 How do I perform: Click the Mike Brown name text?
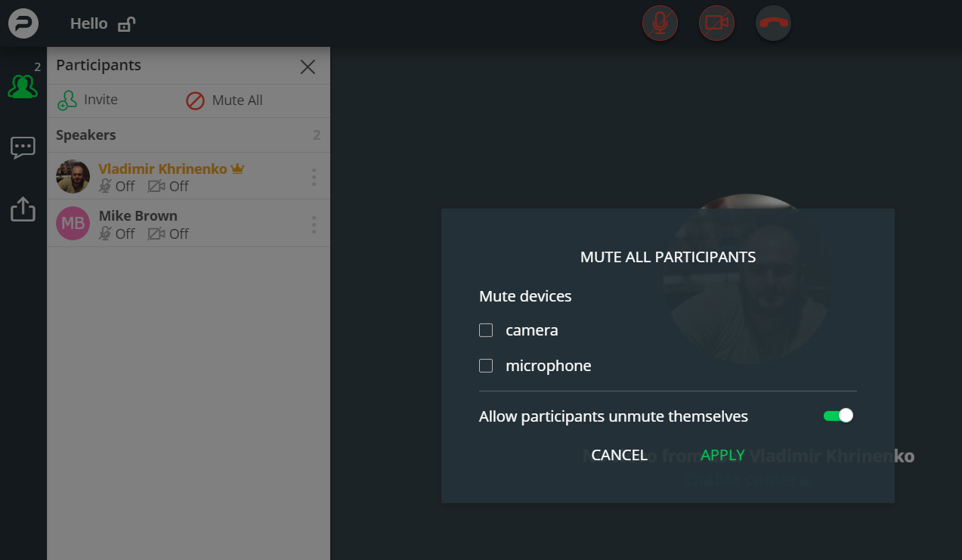138,216
